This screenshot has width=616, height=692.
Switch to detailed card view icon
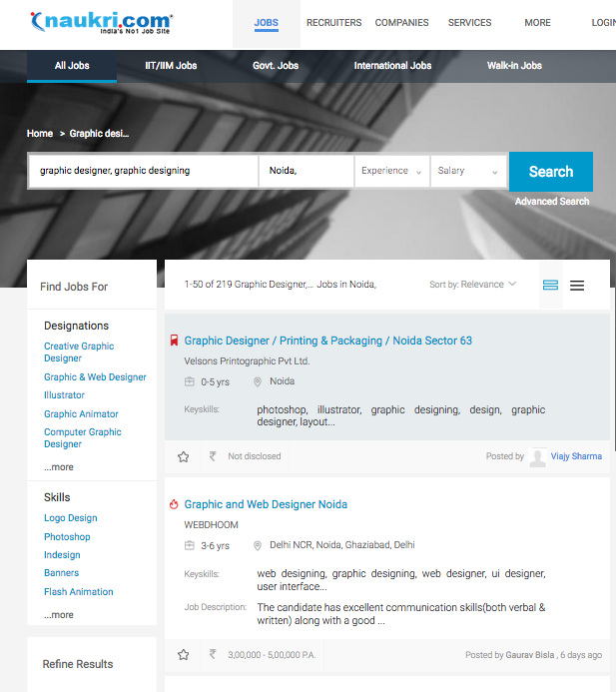click(x=550, y=286)
